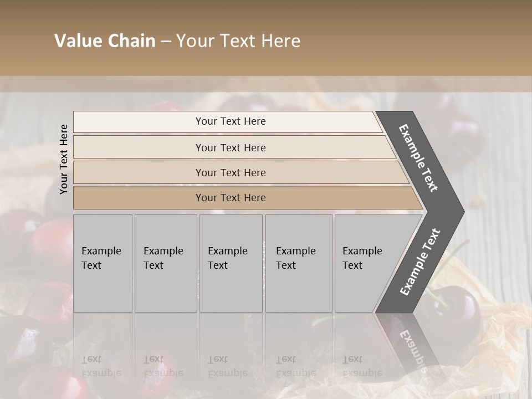Image resolution: width=532 pixels, height=399 pixels.
Task: Select the second gray "Example Text" box
Action: pyautogui.click(x=165, y=263)
